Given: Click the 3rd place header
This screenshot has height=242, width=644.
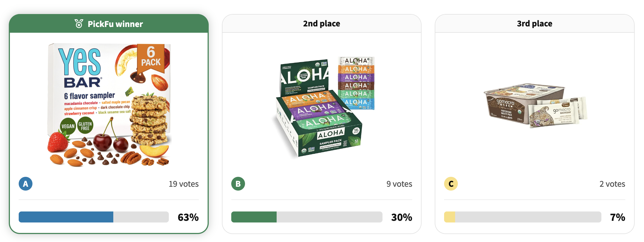Looking at the screenshot, I should coord(535,24).
